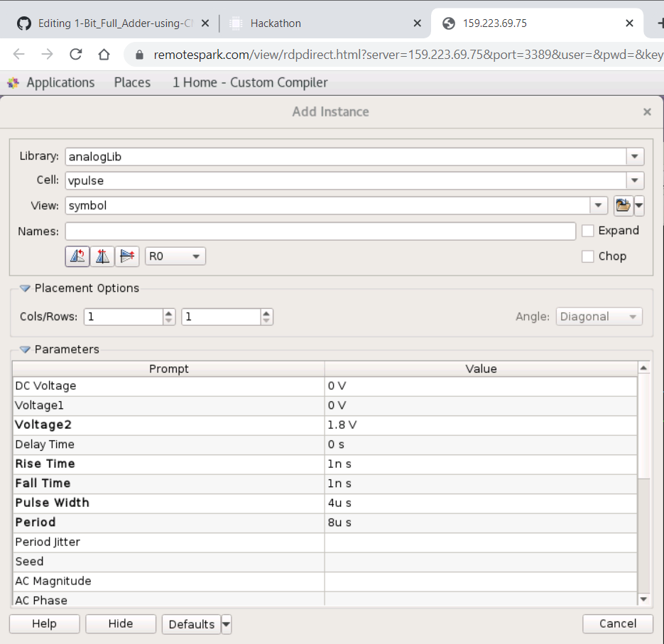Viewport: 664px width, 644px height.
Task: Open the Library dropdown arrow
Action: point(634,156)
